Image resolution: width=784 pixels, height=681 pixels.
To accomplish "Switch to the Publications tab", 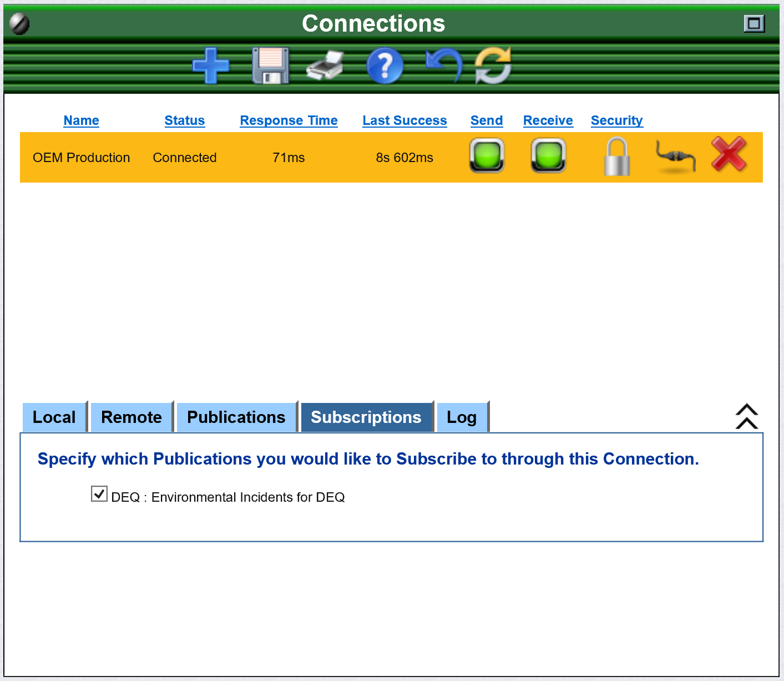I will coord(236,417).
